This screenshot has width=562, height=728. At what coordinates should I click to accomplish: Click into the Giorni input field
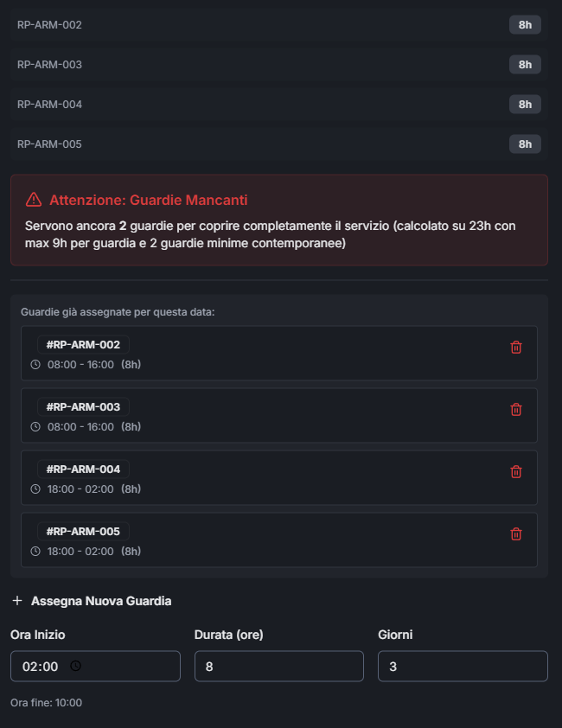point(463,667)
